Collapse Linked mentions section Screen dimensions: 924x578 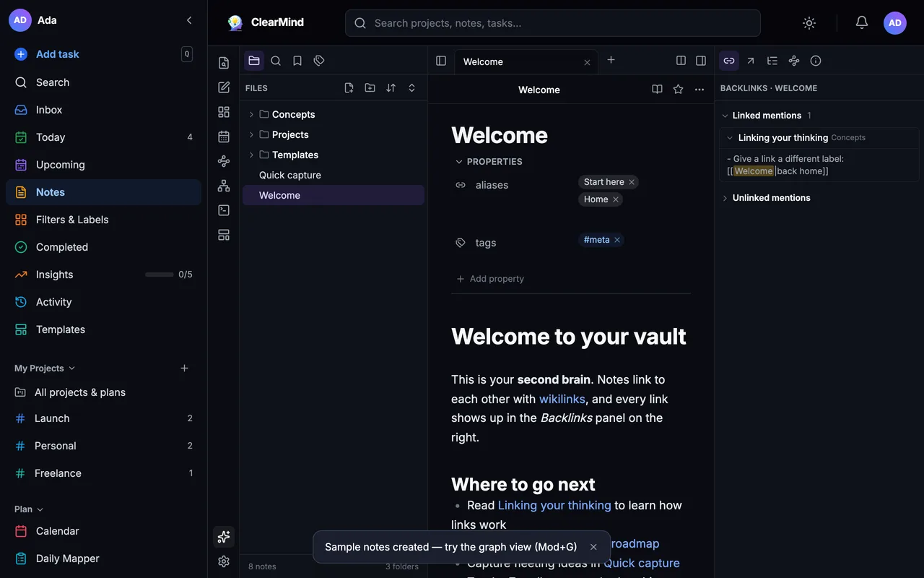[x=767, y=116]
